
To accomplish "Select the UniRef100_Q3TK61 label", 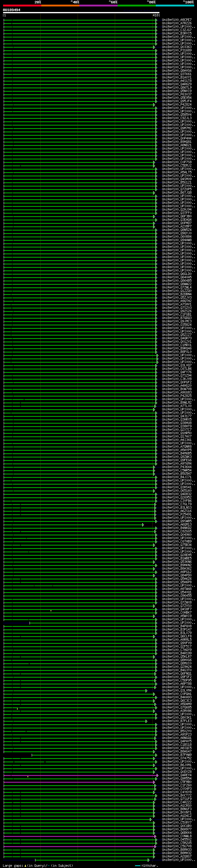I will click(176, 74).
